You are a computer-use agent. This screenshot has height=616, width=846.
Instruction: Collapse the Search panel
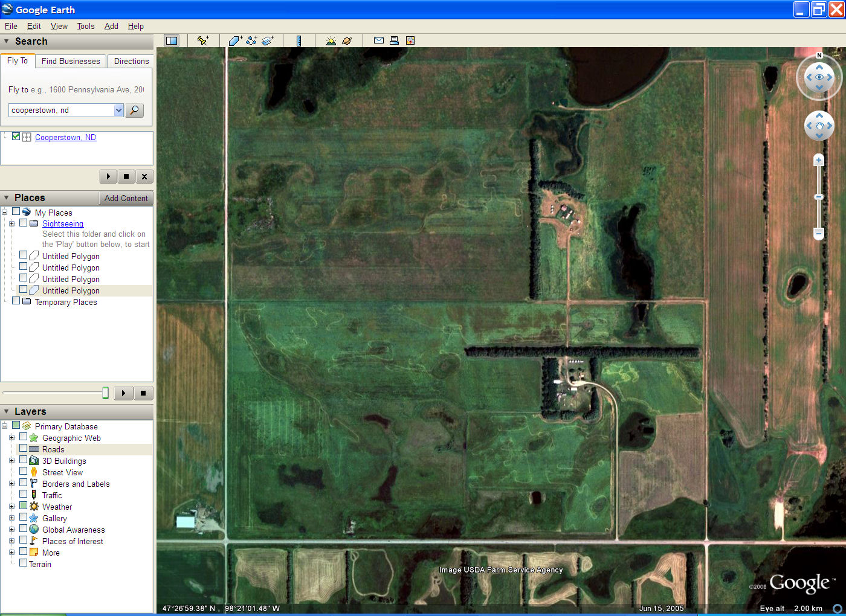coord(7,41)
